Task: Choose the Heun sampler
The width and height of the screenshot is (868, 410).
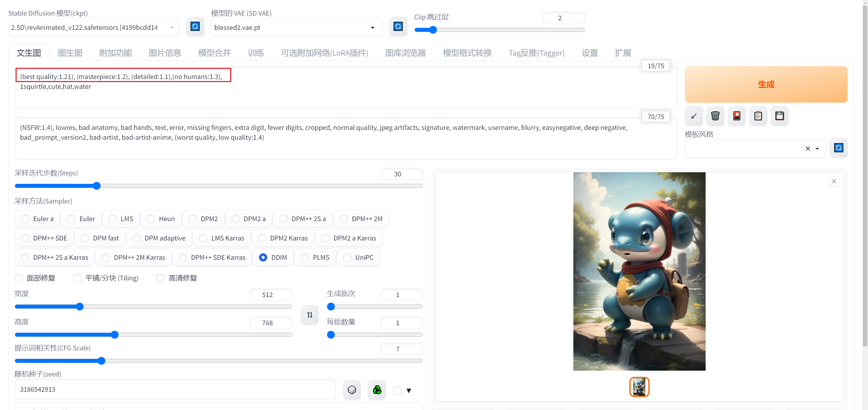Action: (x=161, y=219)
